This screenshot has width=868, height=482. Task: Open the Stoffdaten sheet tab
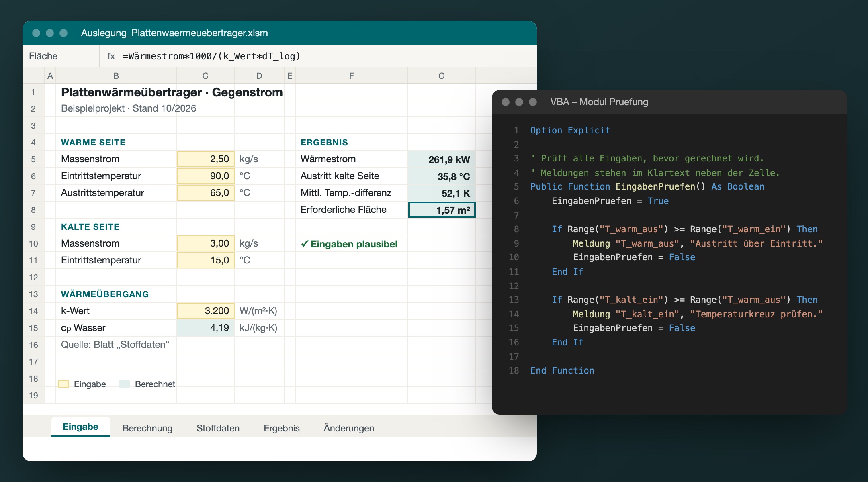218,428
